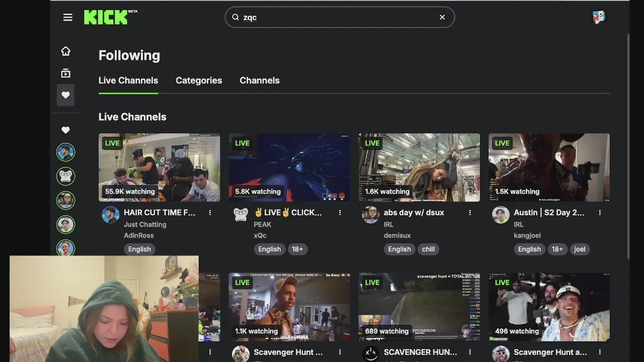Open Scavenger Hunt a... stream title

(550, 352)
